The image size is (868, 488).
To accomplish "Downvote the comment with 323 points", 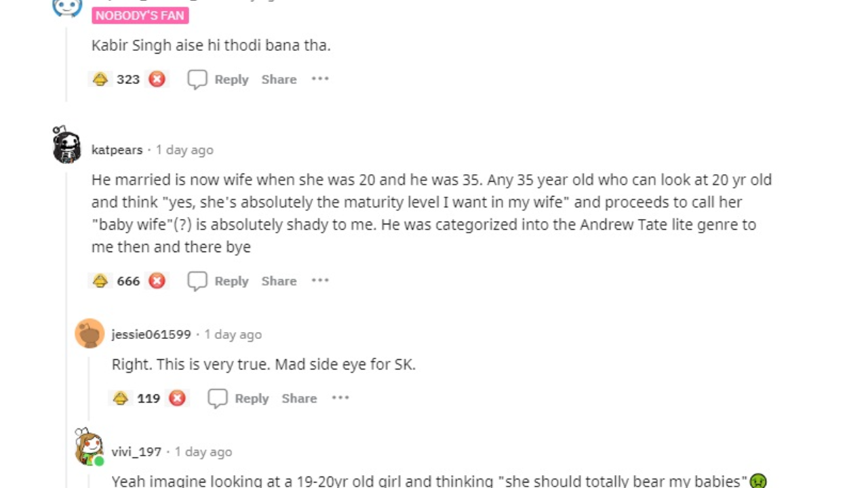I will click(157, 79).
